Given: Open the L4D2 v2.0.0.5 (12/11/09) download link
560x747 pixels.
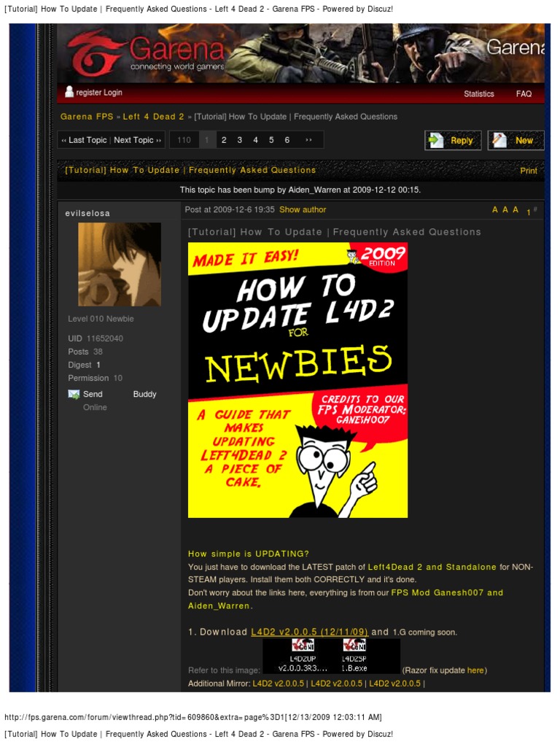Looking at the screenshot, I should [309, 632].
